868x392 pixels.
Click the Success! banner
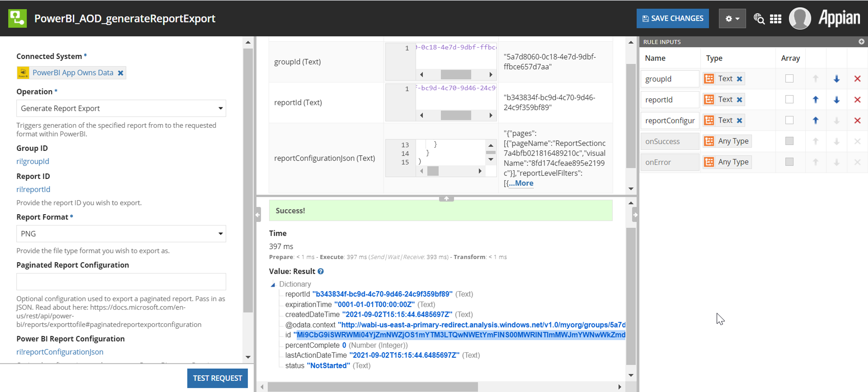[440, 210]
